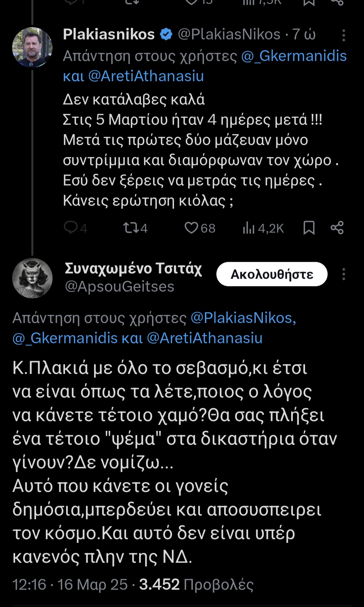Retweet the Plakiasnikos reply
The image size is (364, 607).
point(131,228)
